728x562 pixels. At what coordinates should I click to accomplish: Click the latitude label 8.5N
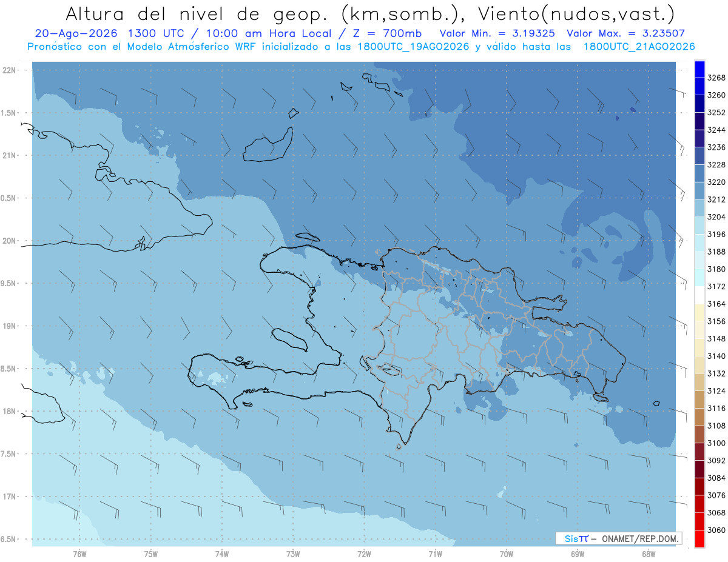point(9,369)
